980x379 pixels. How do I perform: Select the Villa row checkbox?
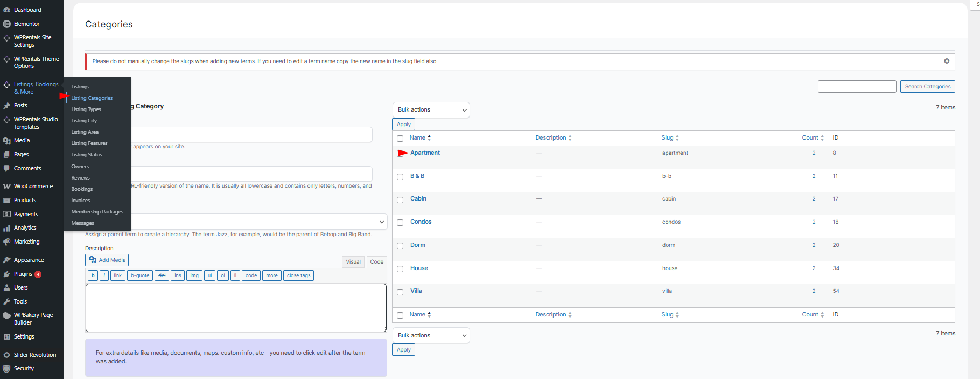[x=400, y=292]
